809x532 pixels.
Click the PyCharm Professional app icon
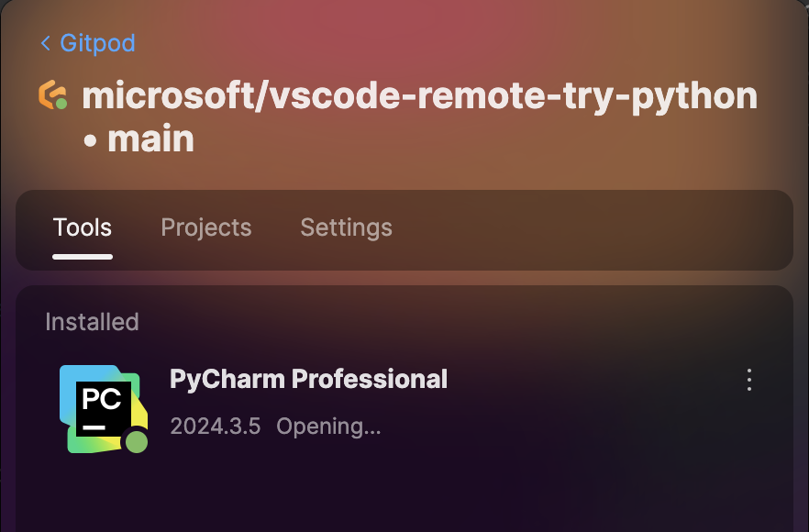[x=104, y=409]
